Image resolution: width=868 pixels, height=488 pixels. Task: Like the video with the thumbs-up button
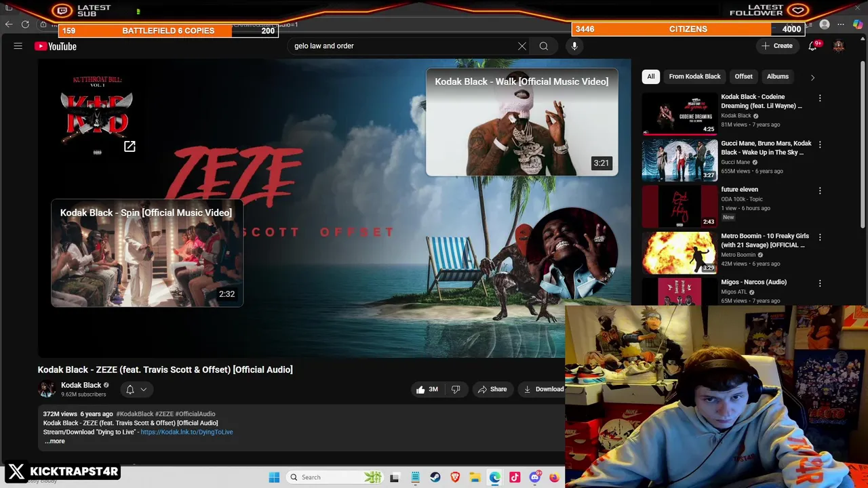[x=427, y=389]
